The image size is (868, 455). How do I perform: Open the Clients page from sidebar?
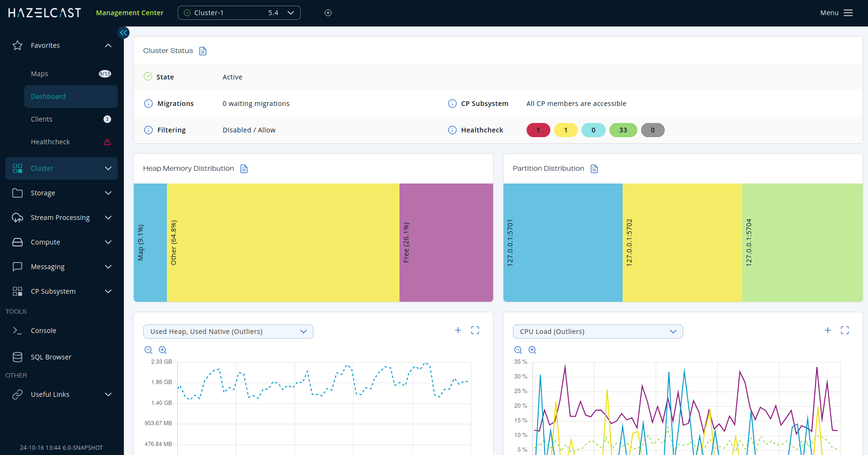pos(42,119)
